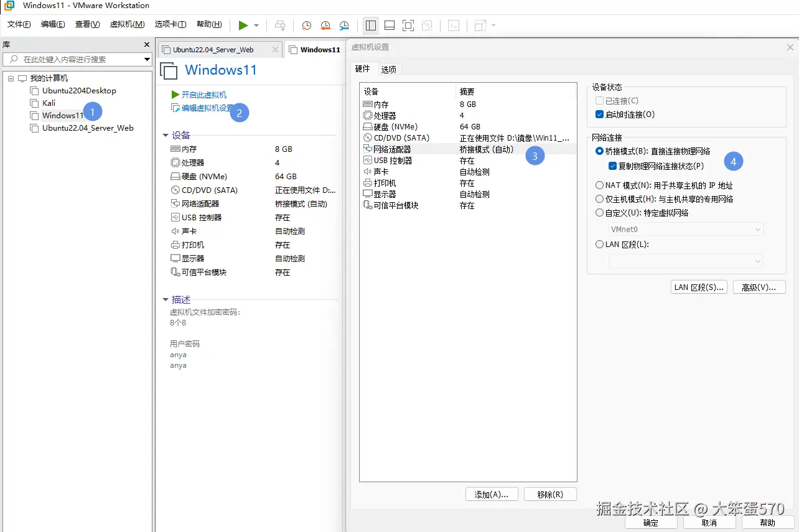Select 仅主机模式(H) radio button
The image size is (799, 532).
[600, 199]
